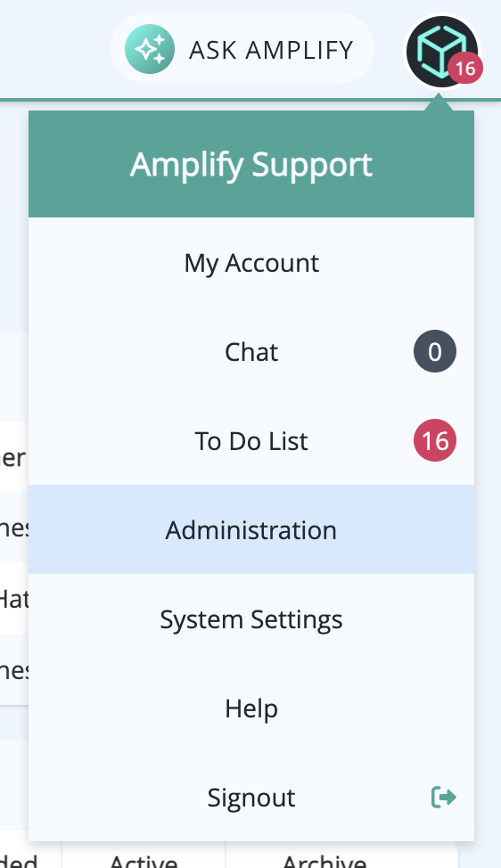Click the Ask Amplify sparkle icon

pos(150,49)
